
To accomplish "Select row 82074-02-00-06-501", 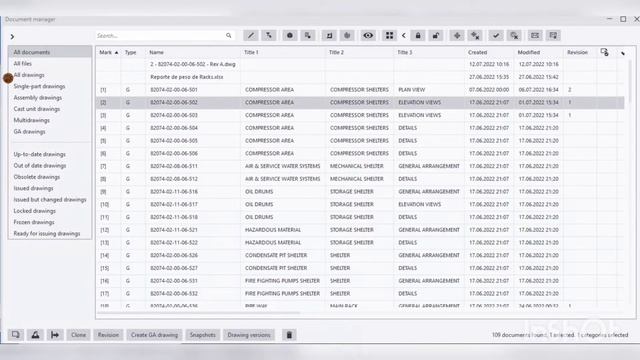I will point(360,89).
